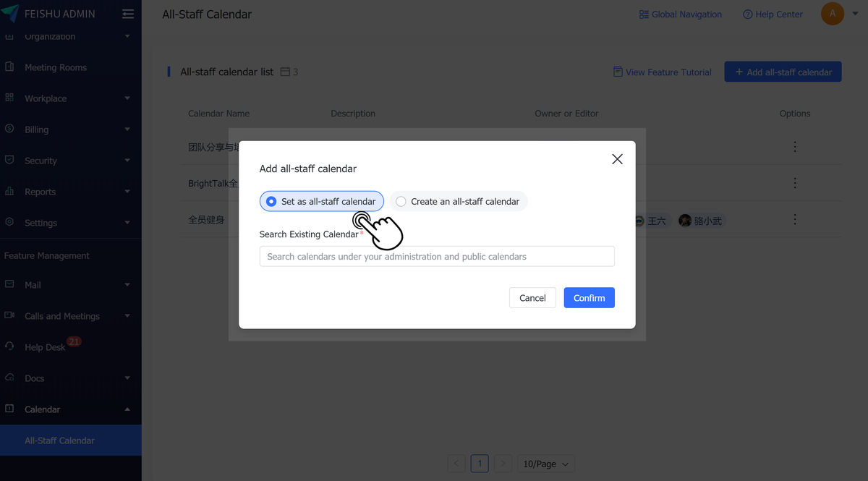This screenshot has width=868, height=481.
Task: Open Global Navigation from the header
Action: click(x=680, y=14)
